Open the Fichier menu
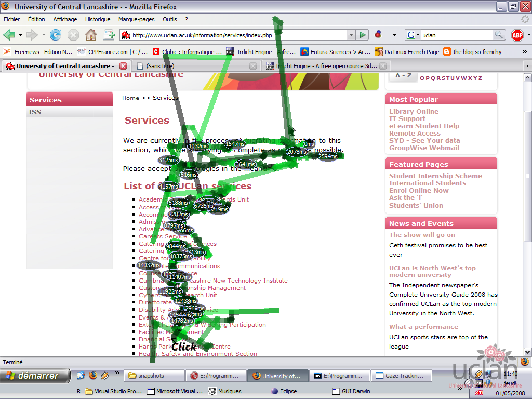532x399 pixels. click(x=11, y=19)
